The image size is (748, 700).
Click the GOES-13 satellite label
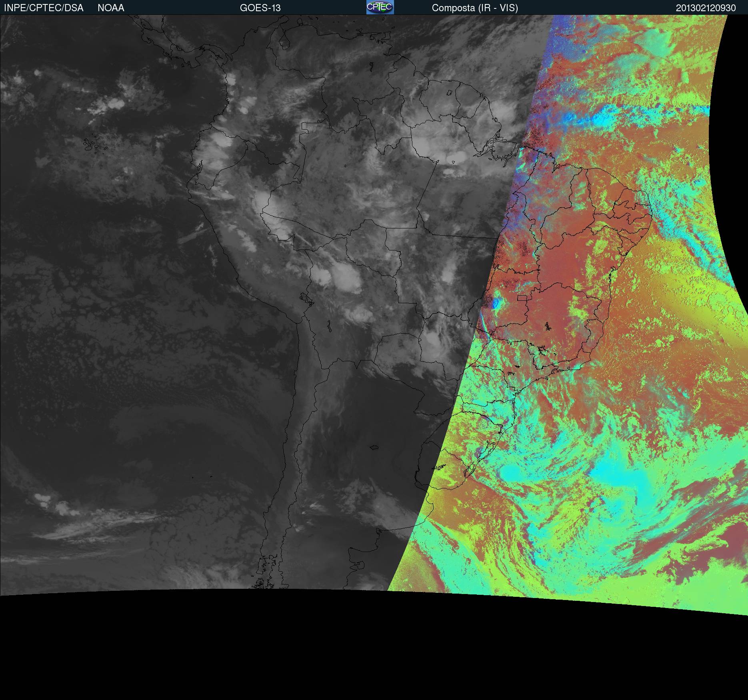(260, 8)
